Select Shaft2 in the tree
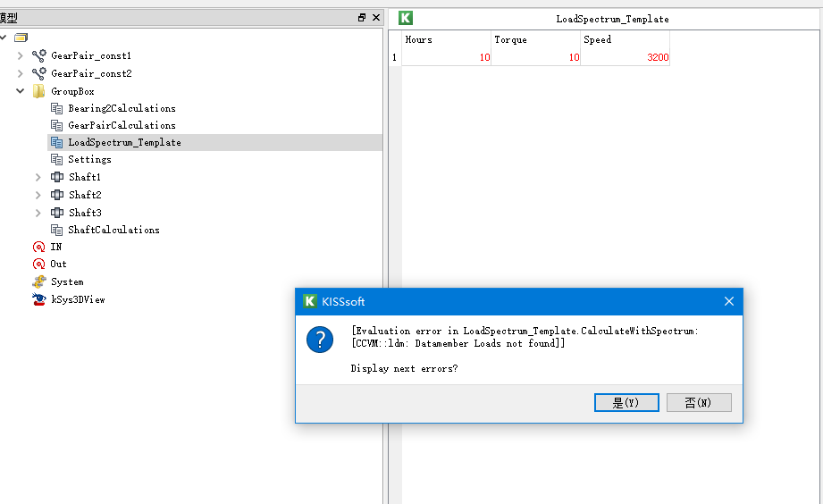 pos(85,195)
